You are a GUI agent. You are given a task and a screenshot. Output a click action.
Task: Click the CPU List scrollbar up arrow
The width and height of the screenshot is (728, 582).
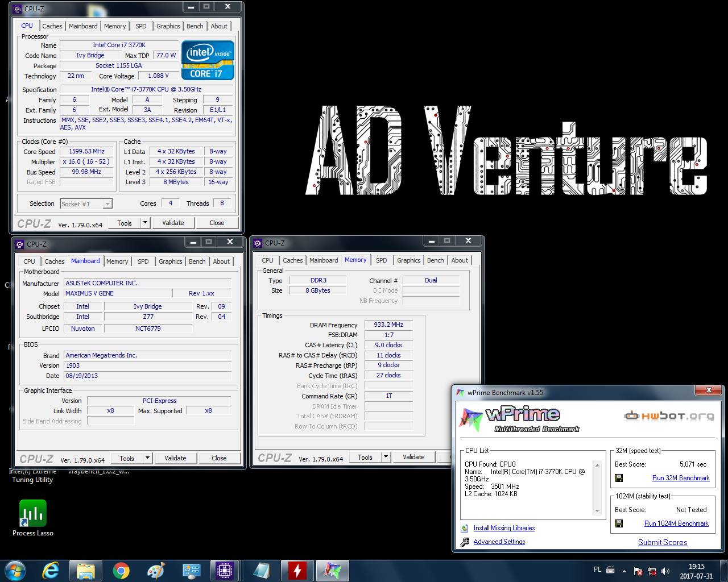tap(597, 465)
